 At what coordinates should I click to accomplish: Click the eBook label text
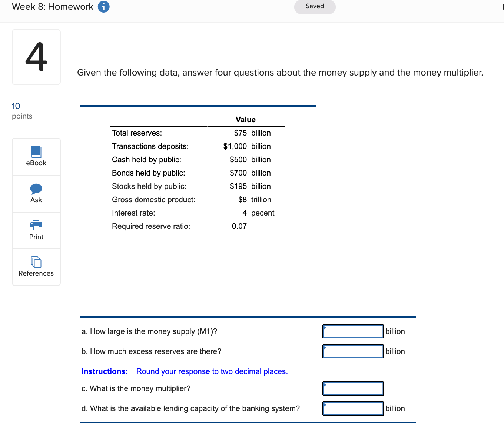[x=36, y=163]
